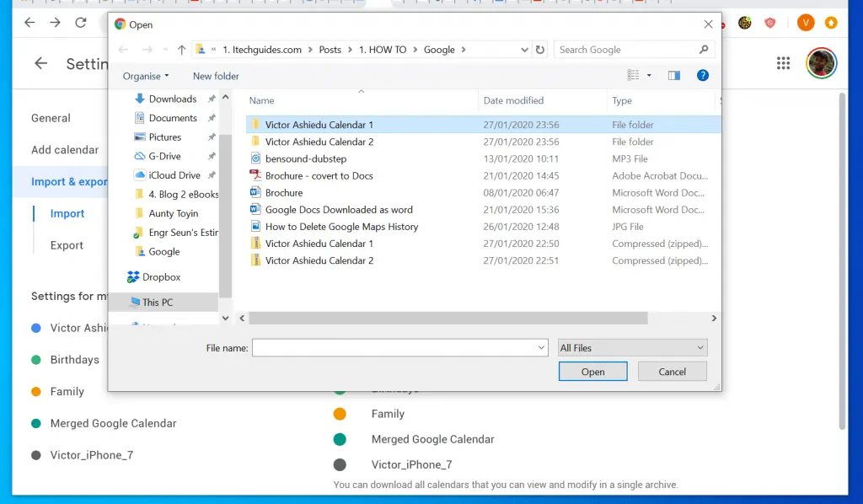Open the Google apps grid icon
The width and height of the screenshot is (863, 504).
pos(783,63)
